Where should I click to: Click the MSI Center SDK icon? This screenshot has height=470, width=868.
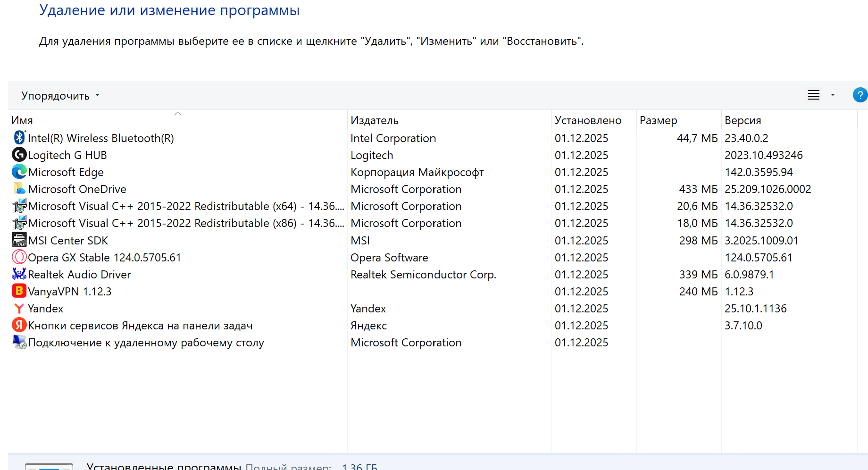pyautogui.click(x=19, y=240)
